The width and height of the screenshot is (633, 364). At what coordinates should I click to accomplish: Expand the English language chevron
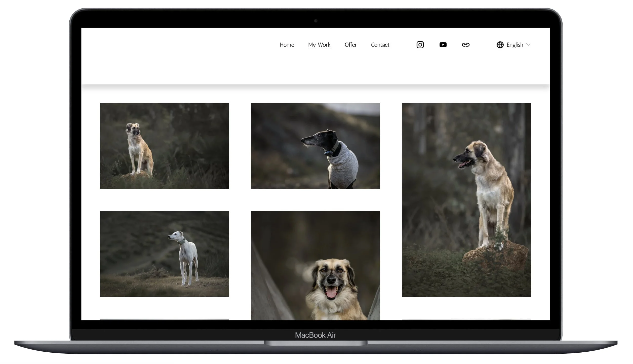tap(528, 45)
